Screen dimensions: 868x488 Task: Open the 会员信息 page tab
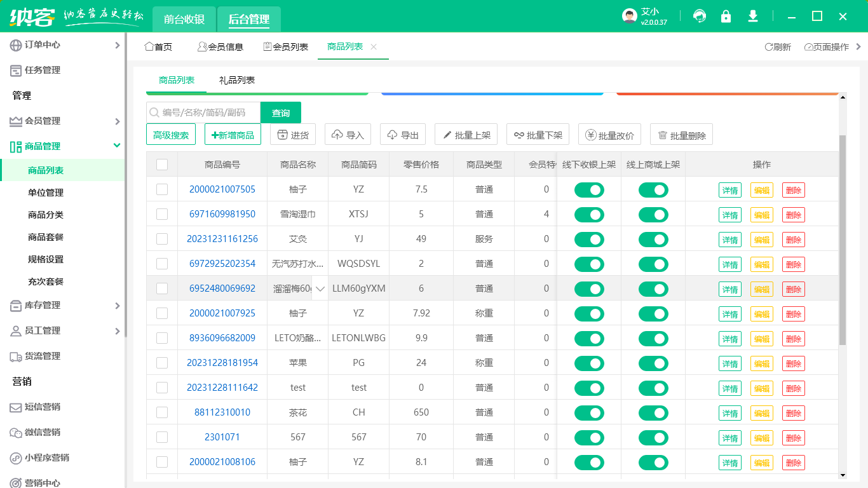click(x=220, y=47)
